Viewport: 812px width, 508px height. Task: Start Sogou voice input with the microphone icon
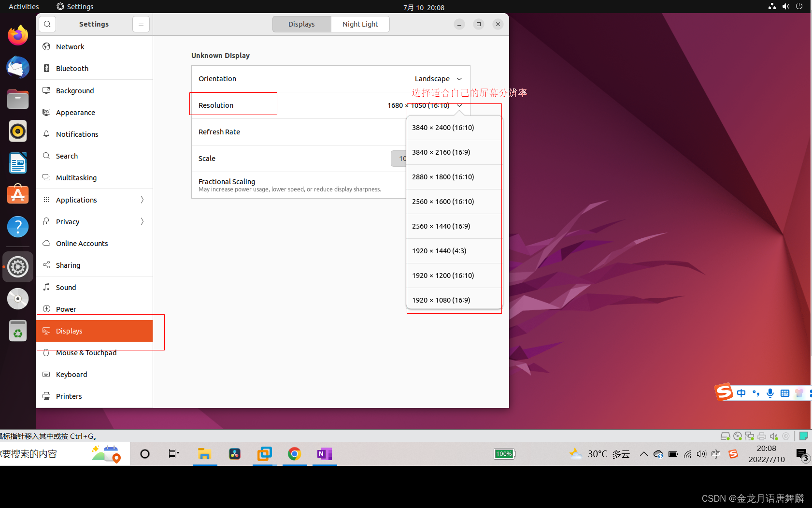tap(770, 393)
